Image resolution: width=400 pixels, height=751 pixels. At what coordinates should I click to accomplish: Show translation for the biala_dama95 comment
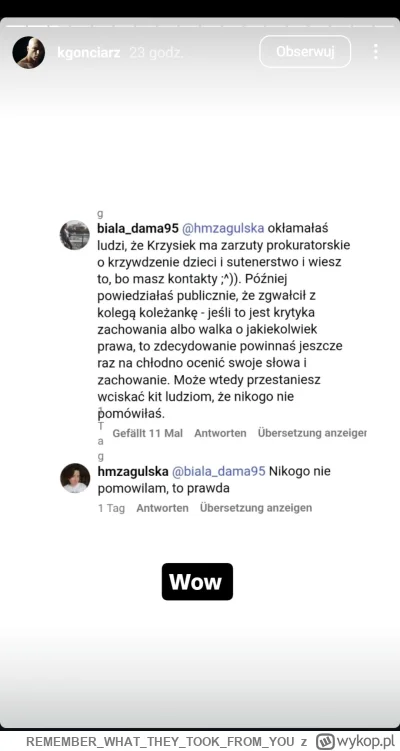[312, 433]
